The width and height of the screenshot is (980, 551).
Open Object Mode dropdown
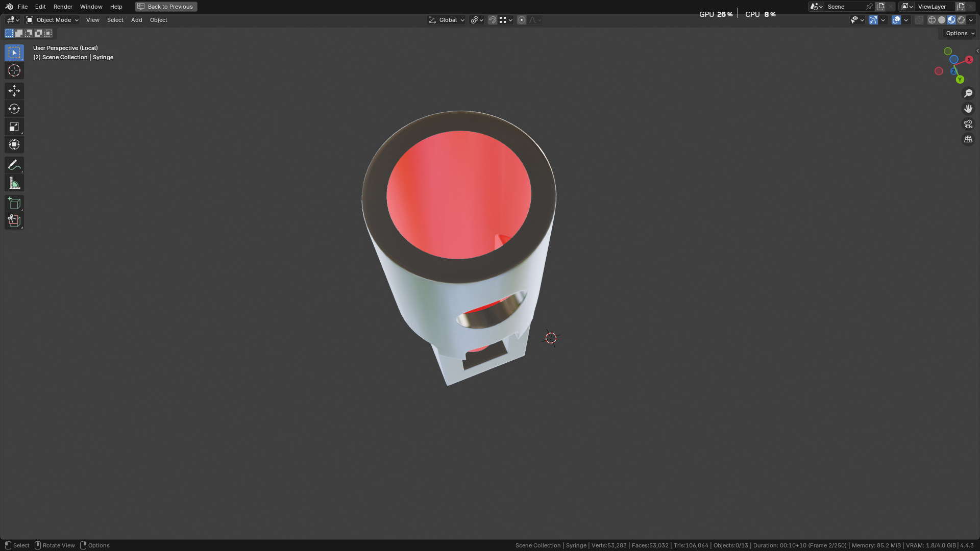[53, 20]
